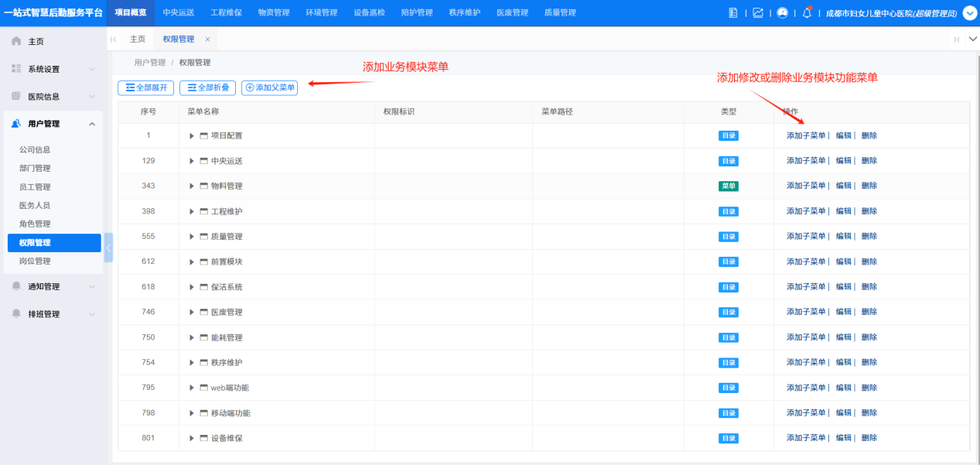Click the tab scroll-left arrow icon

click(114, 39)
